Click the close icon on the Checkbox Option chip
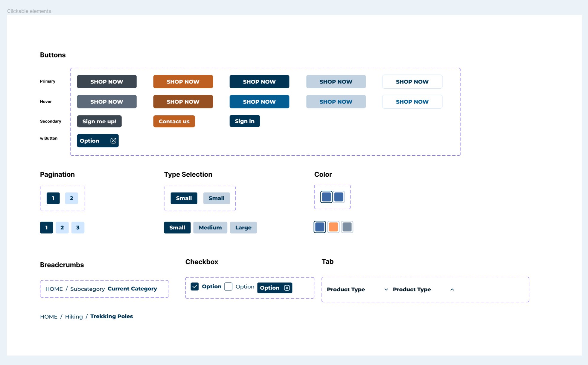Screen dimensions: 588x365 (x=287, y=288)
